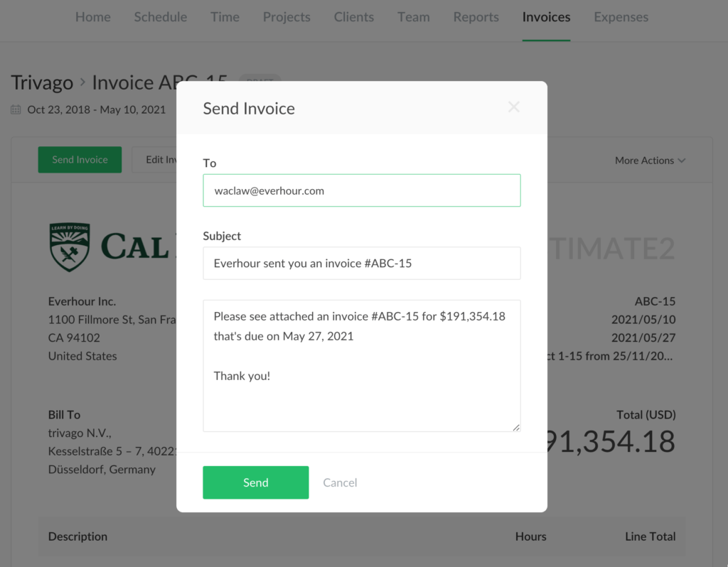Close the Send Invoice dialog

tap(513, 107)
